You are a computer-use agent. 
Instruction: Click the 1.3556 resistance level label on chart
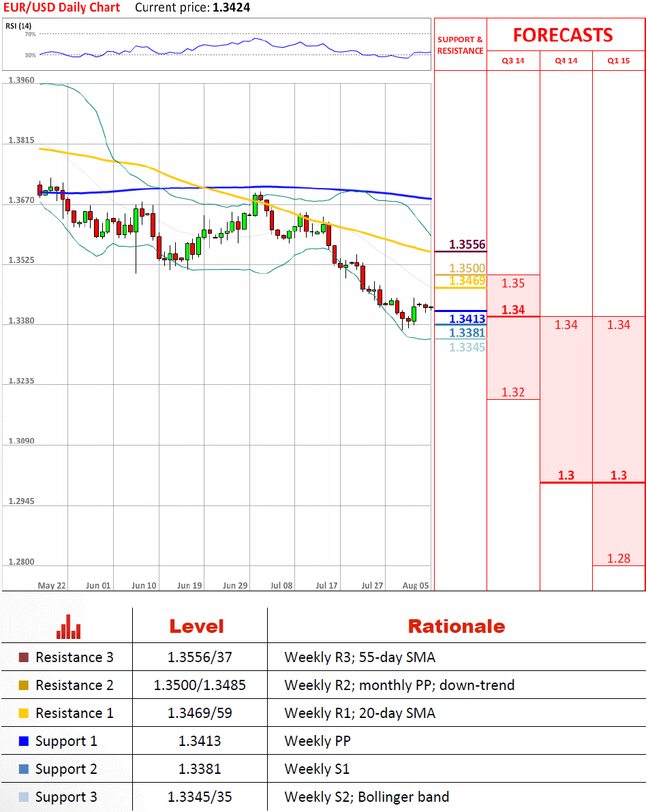pyautogui.click(x=467, y=245)
